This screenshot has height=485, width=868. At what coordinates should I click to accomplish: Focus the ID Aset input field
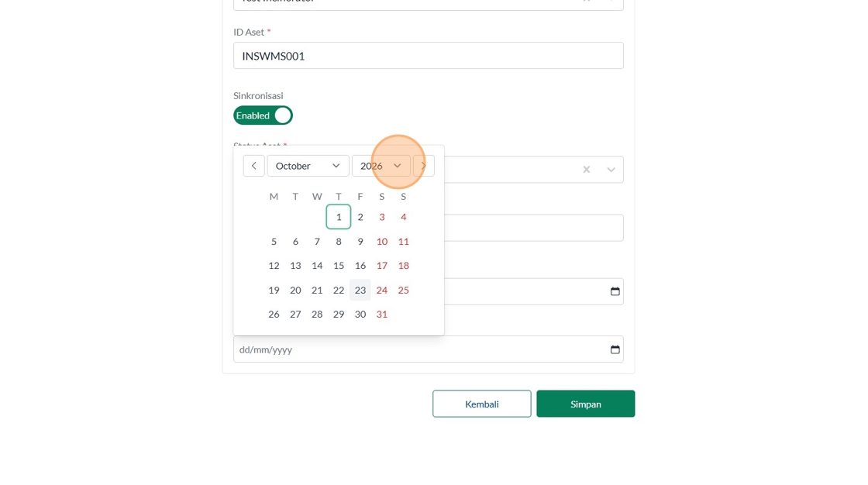(428, 56)
